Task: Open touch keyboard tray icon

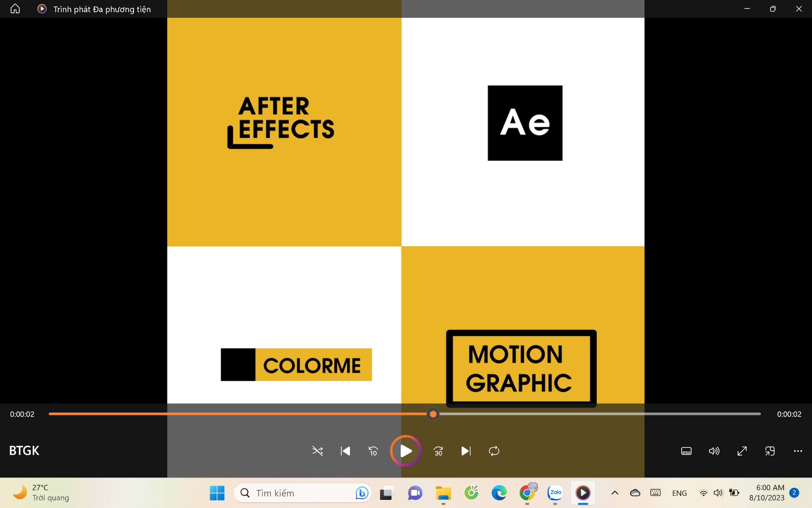Action: (x=655, y=493)
